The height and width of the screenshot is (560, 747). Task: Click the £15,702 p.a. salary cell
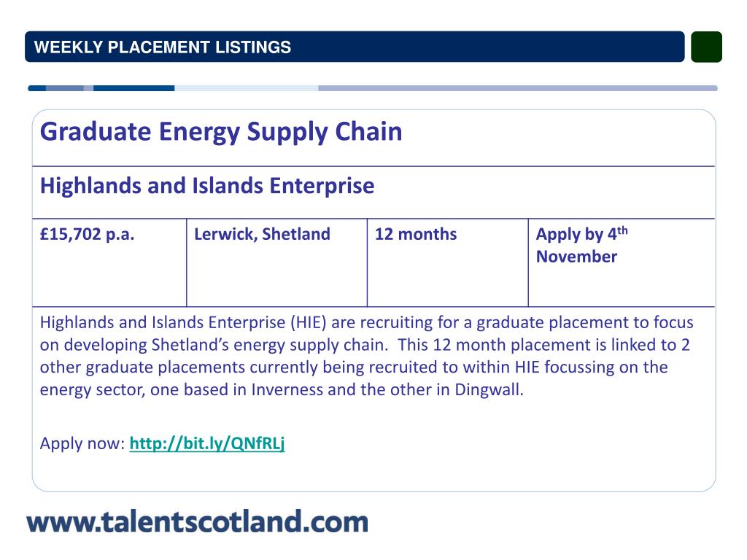pyautogui.click(x=109, y=262)
